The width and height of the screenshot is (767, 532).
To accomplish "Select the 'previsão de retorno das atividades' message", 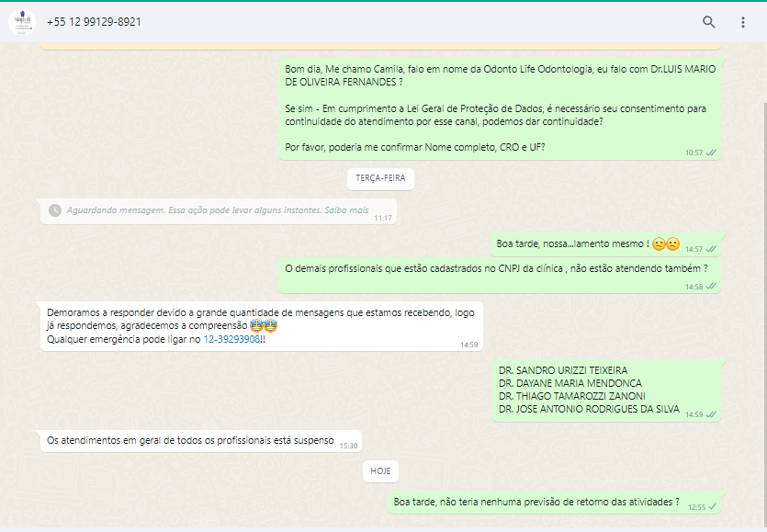I will (x=554, y=503).
